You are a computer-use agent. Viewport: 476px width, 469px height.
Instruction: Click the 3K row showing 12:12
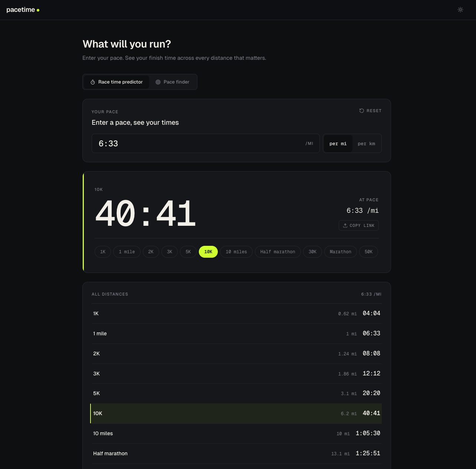236,374
